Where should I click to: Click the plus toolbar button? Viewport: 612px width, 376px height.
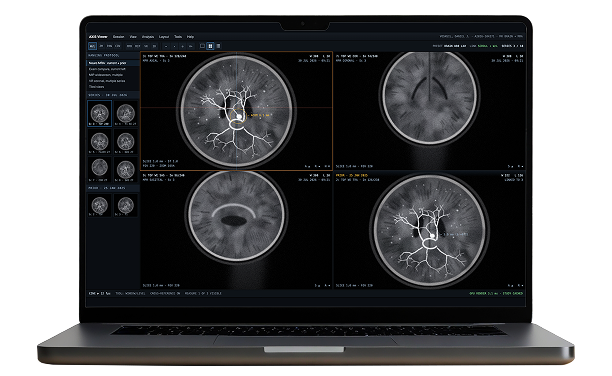click(x=182, y=46)
